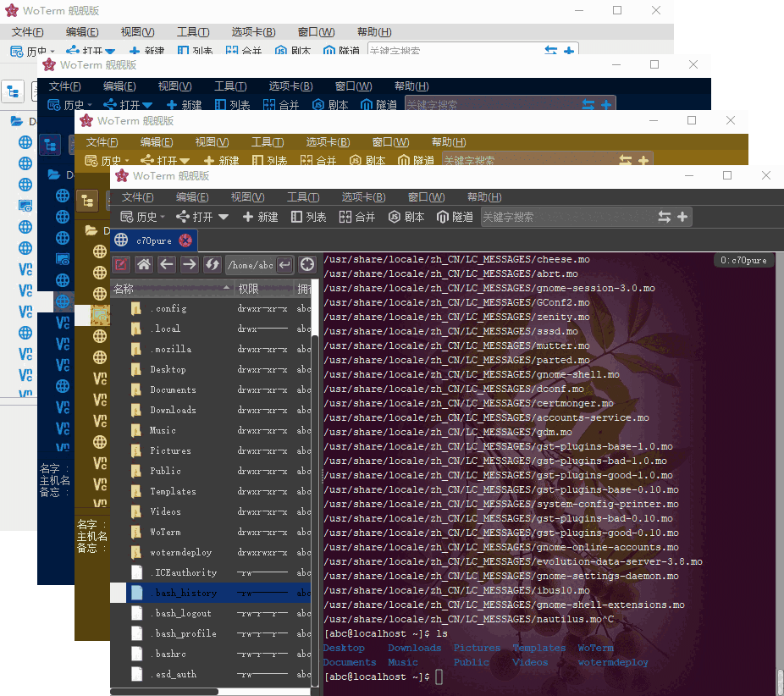Open the 历史 history dropdown
This screenshot has height=696, width=784.
point(142,216)
